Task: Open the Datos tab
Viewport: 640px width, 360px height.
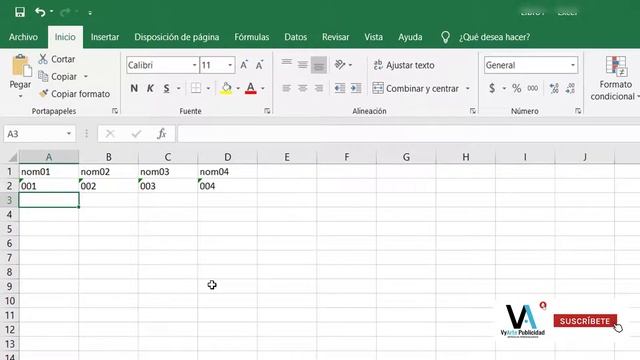Action: [296, 37]
